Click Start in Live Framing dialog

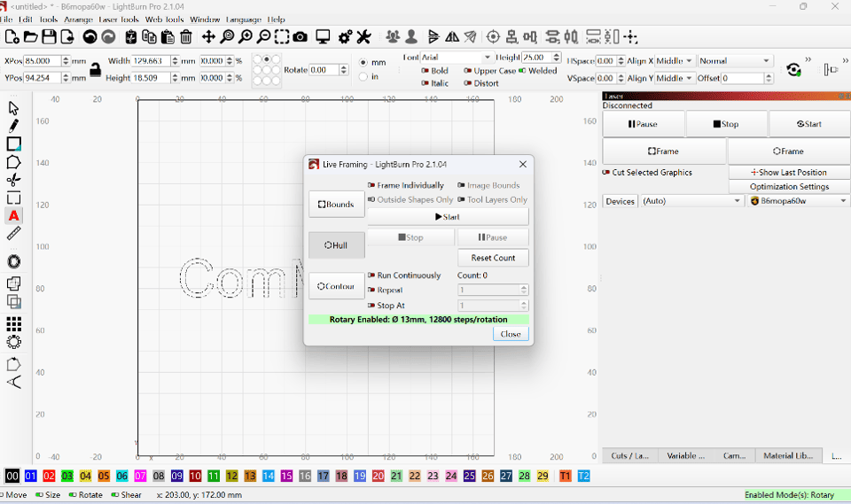tap(448, 217)
